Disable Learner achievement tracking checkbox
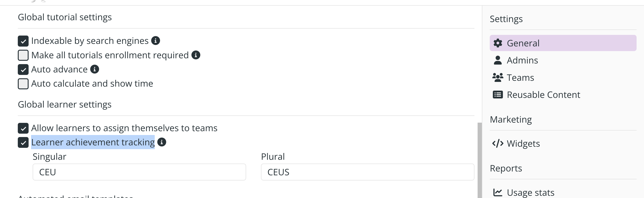This screenshot has width=644, height=198. pos(23,143)
